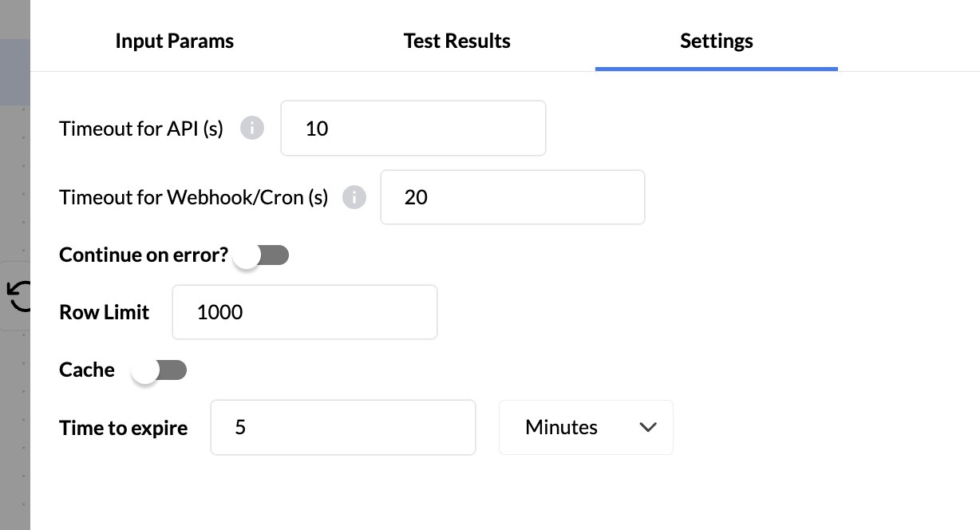Open the Minutes time unit dropdown
The height and width of the screenshot is (530, 980).
[x=585, y=427]
